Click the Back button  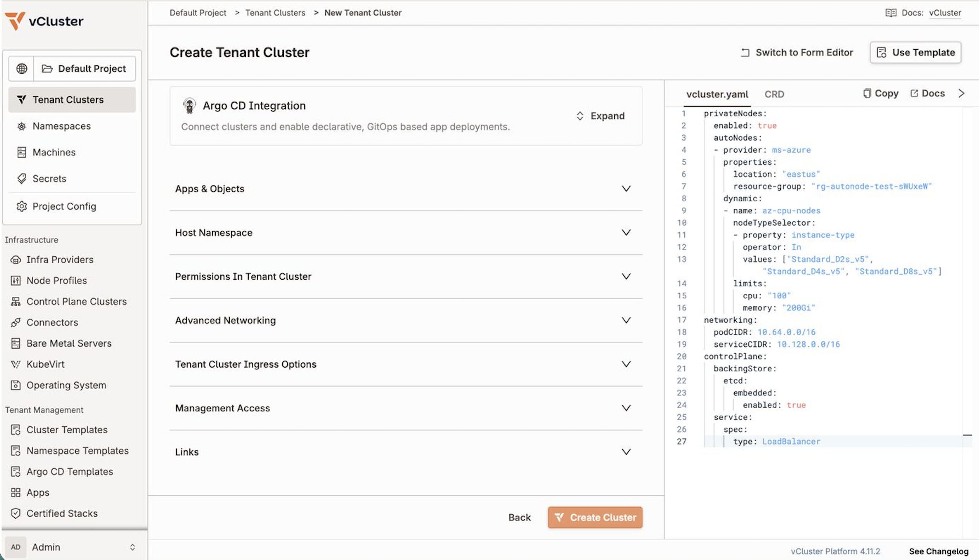point(519,517)
